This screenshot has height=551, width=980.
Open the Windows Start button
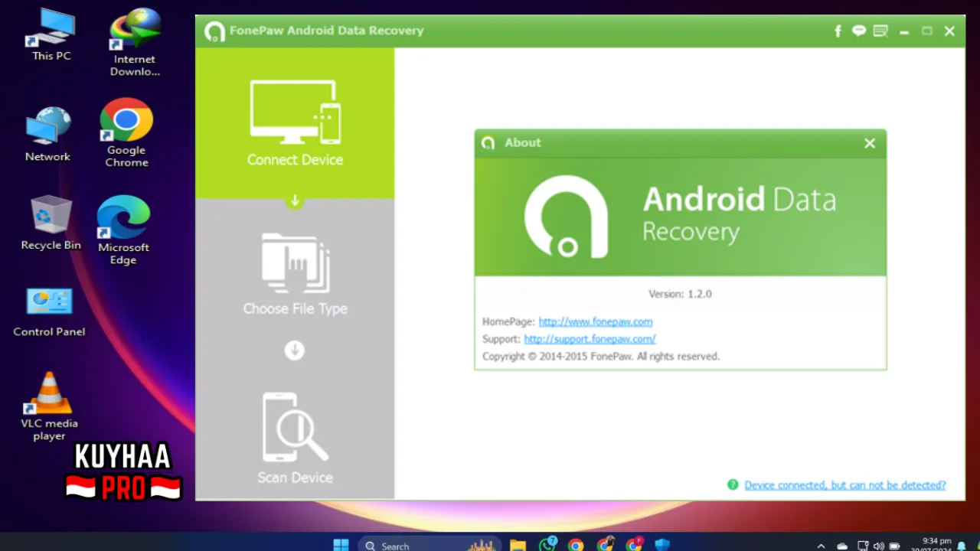coord(341,545)
